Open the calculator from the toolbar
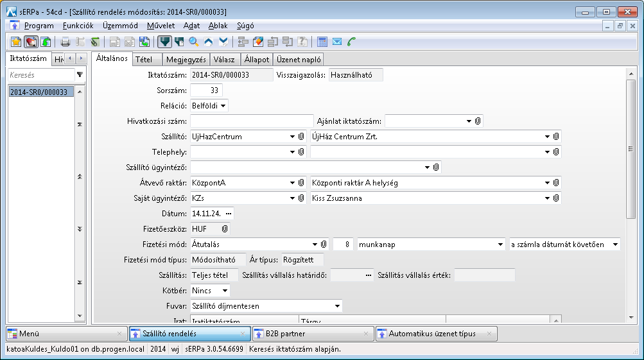This screenshot has height=360, width=644. (x=322, y=42)
